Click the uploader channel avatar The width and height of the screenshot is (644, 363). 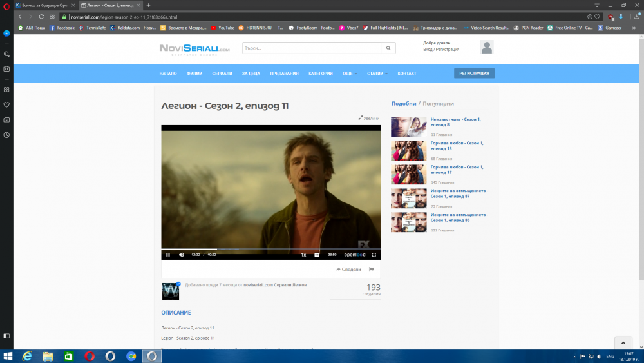coord(171,291)
